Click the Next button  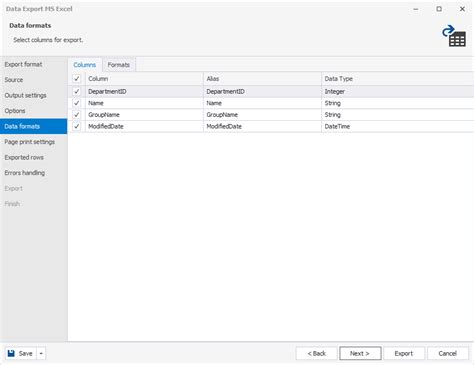(360, 353)
